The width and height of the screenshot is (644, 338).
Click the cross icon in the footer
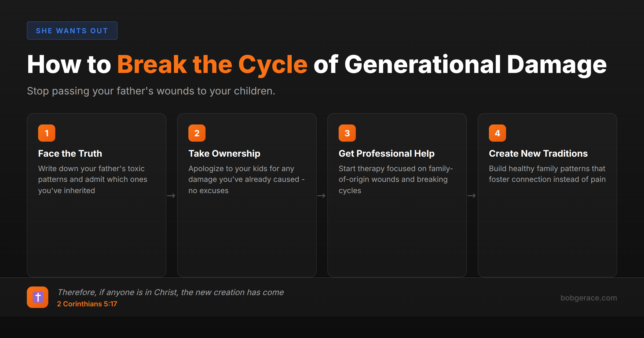(x=38, y=297)
